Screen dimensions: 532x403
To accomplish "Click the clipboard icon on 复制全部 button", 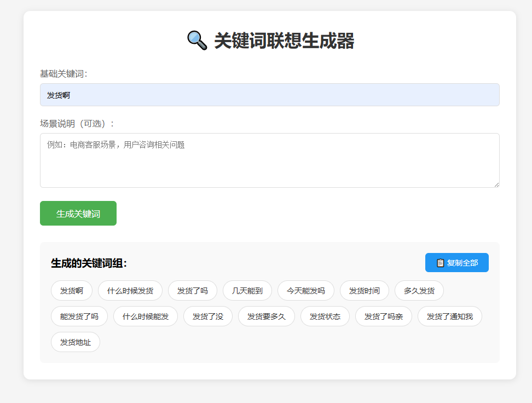I will point(440,263).
